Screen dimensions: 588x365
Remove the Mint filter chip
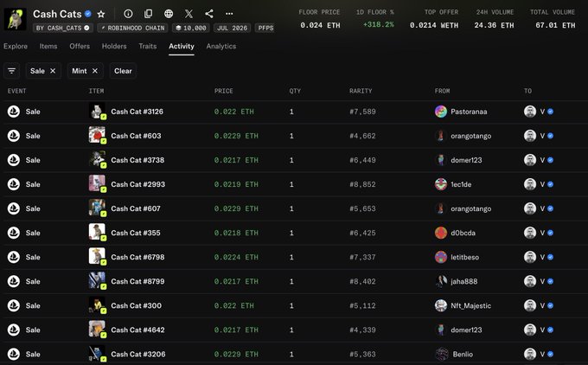point(95,71)
